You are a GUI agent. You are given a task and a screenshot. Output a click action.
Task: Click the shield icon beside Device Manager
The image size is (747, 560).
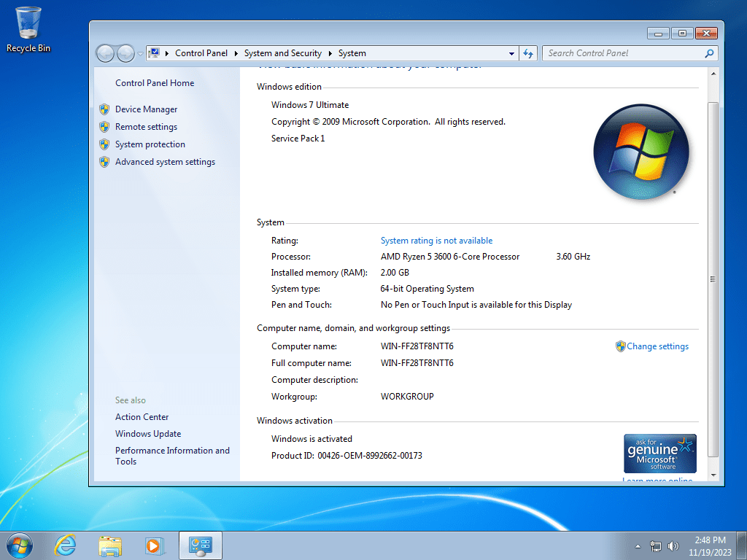pos(104,109)
